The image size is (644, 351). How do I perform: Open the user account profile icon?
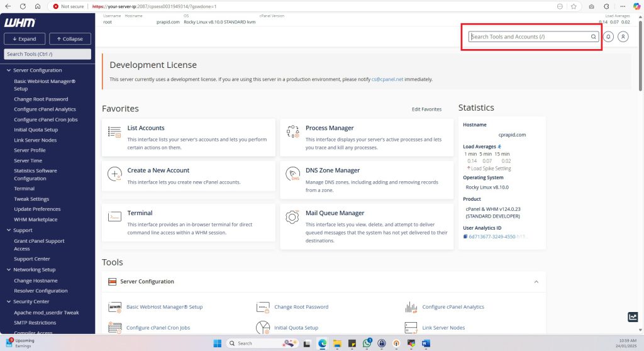pos(623,36)
